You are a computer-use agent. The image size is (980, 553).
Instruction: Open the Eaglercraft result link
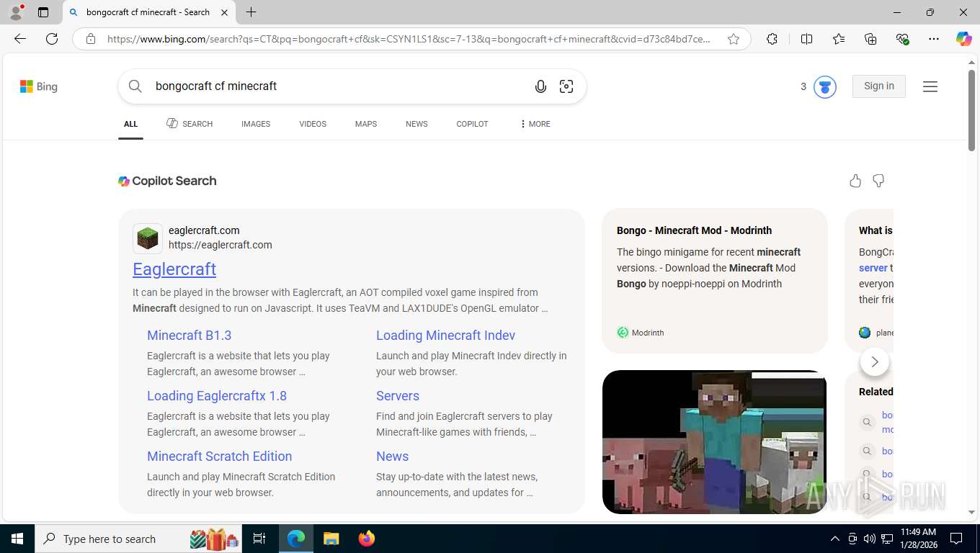[174, 269]
